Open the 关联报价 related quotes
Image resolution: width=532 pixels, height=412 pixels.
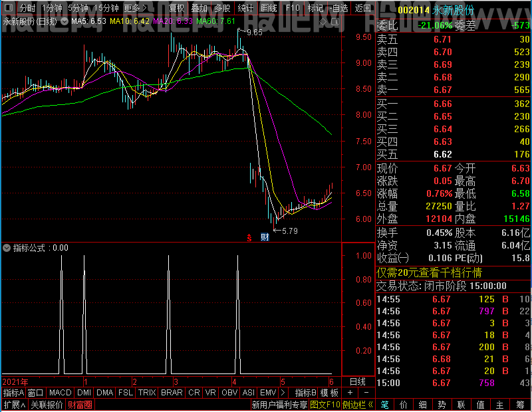click(x=47, y=405)
